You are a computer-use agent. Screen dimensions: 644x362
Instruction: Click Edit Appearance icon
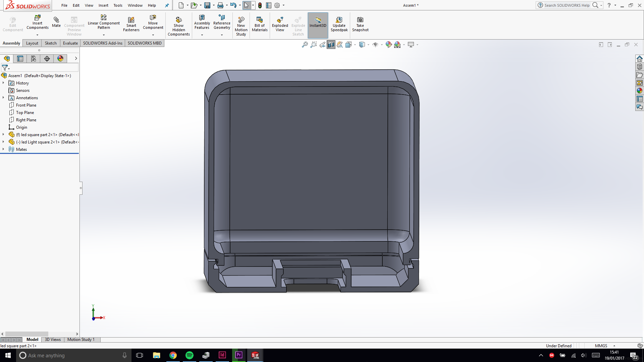coord(388,45)
